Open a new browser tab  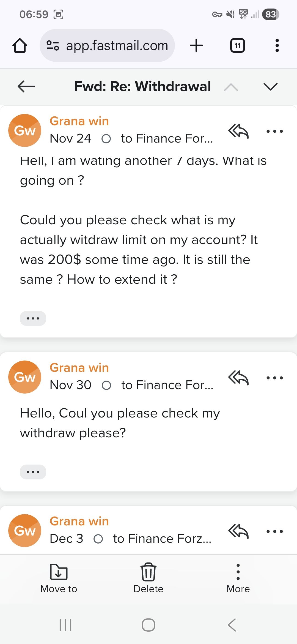point(196,45)
